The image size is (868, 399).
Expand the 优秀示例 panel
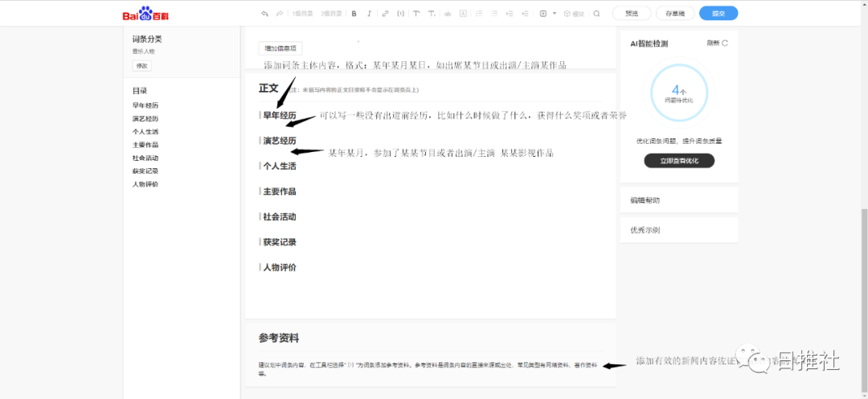pyautogui.click(x=678, y=230)
